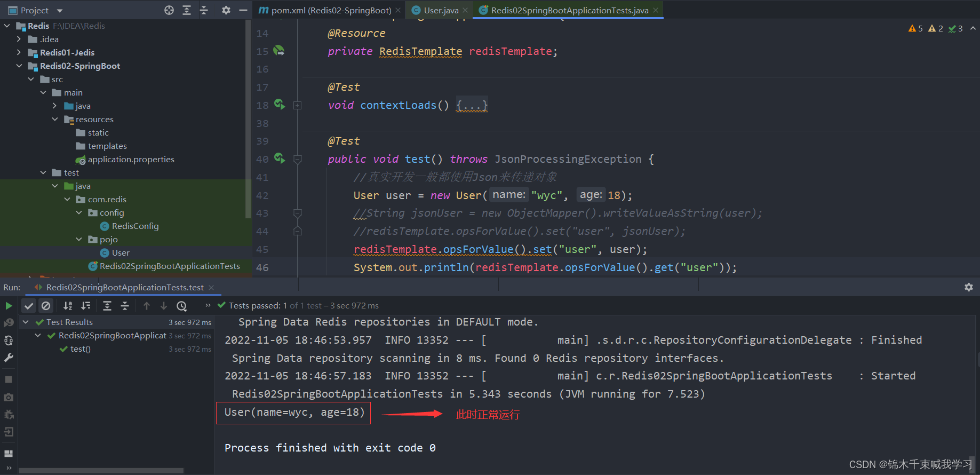The image size is (980, 475).
Task: Click Select Opened File crosshair icon
Action: 169,10
